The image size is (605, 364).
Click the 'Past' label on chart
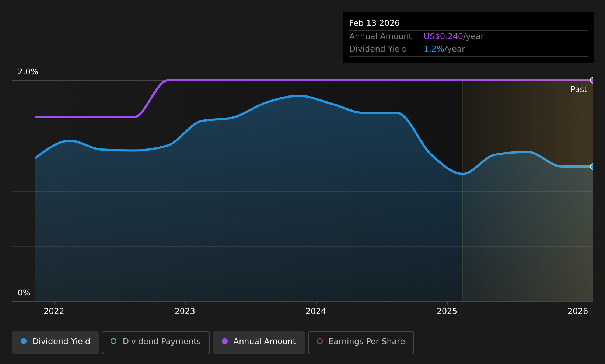(x=579, y=90)
